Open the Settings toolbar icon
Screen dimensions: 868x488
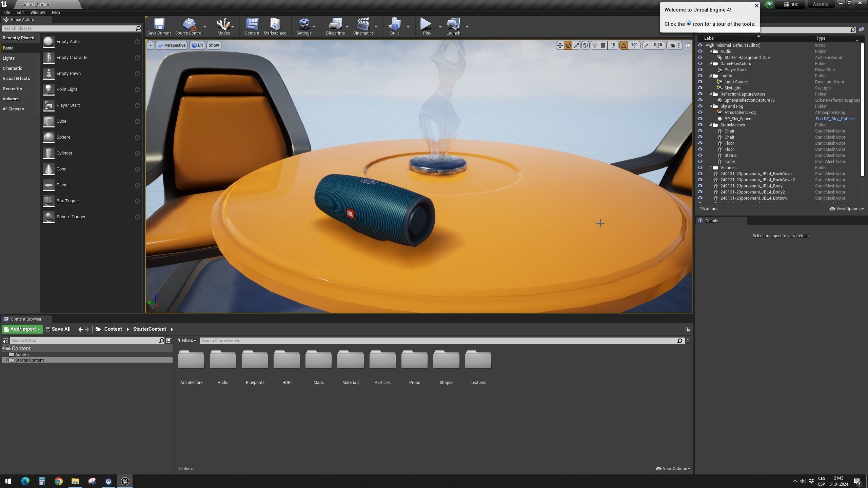(304, 26)
